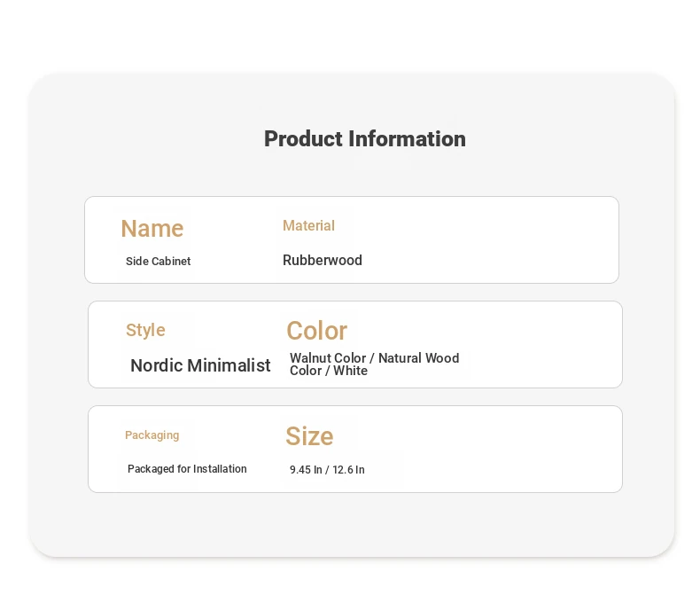This screenshot has height=603, width=700.
Task: Click Packaged for Installation text
Action: pyautogui.click(x=187, y=469)
